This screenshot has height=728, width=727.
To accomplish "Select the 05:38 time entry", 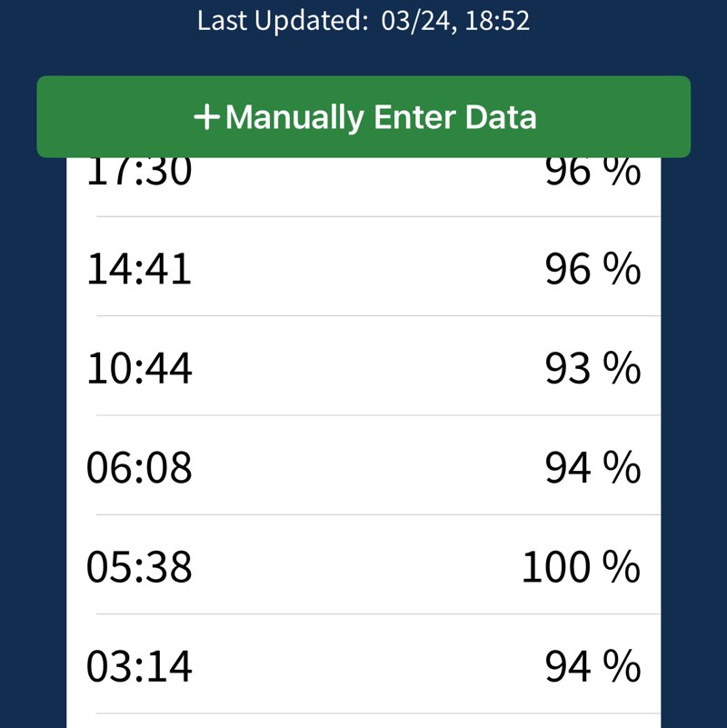I will click(139, 567).
